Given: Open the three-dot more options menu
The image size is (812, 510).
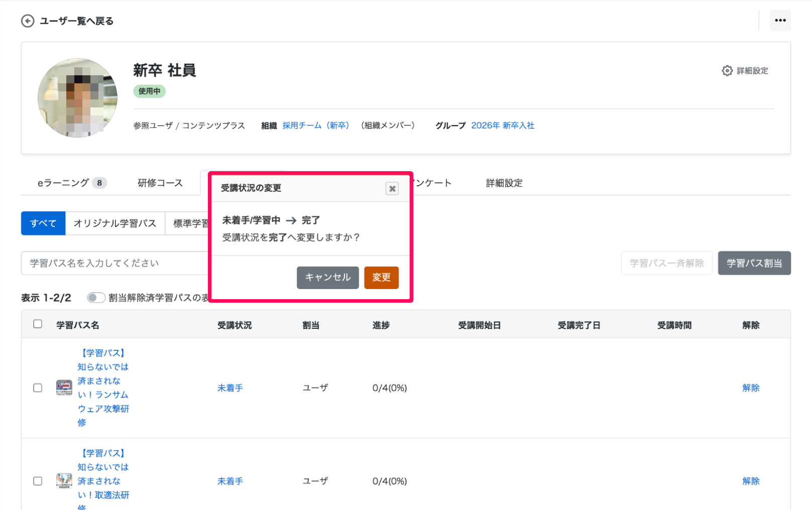Looking at the screenshot, I should pos(780,21).
